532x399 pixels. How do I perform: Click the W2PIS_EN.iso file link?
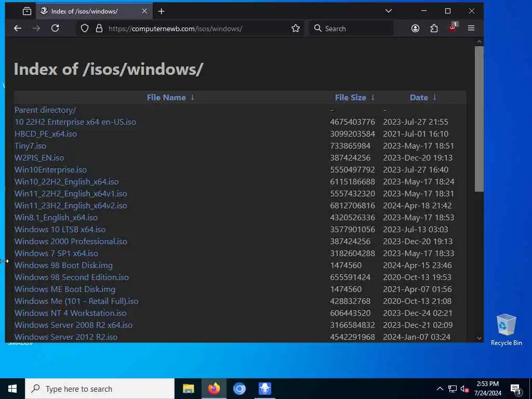(39, 158)
